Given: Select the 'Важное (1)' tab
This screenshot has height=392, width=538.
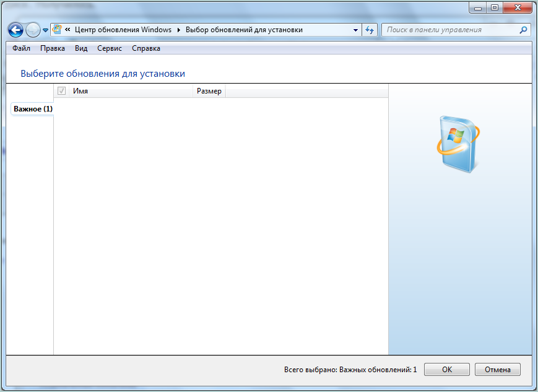Looking at the screenshot, I should click(33, 109).
